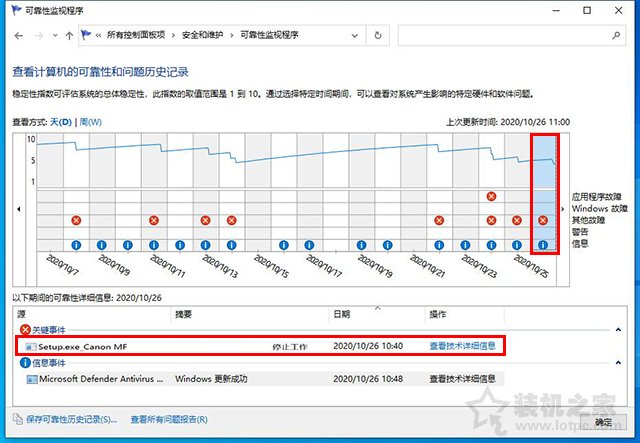
Task: Click the search magnifier icon
Action: tap(616, 36)
